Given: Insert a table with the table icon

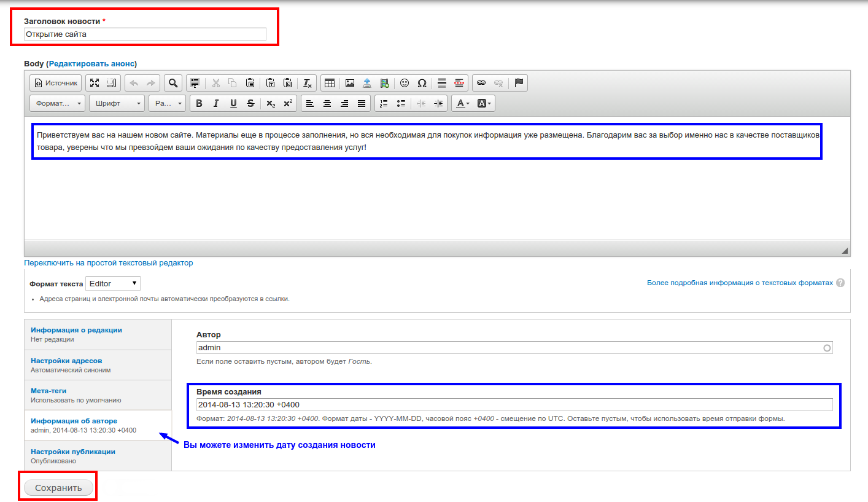Looking at the screenshot, I should [x=330, y=83].
